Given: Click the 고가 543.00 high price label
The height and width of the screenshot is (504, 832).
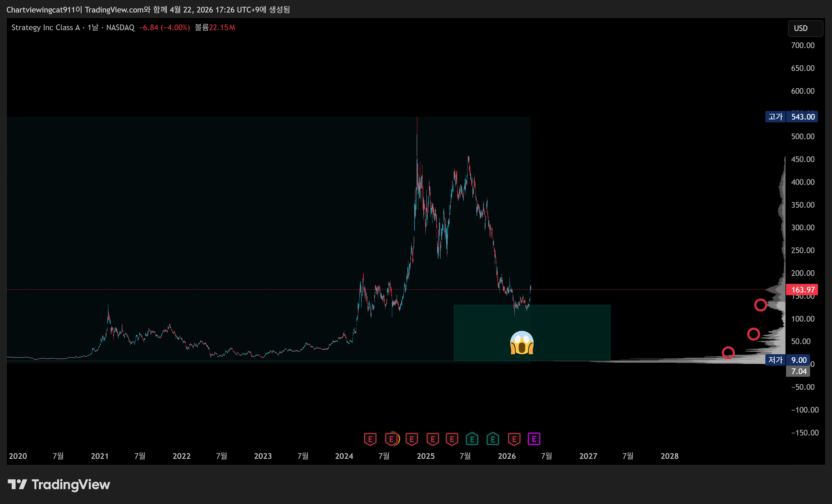Looking at the screenshot, I should pyautogui.click(x=791, y=117).
